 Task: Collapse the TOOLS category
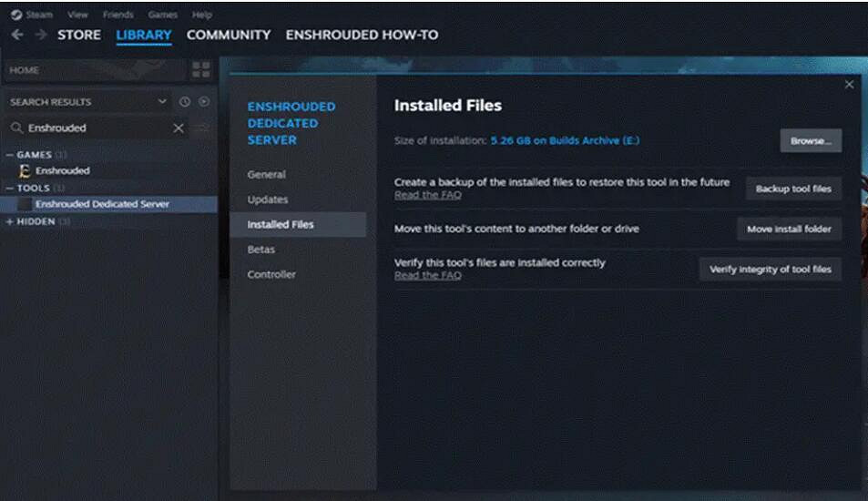pos(10,189)
